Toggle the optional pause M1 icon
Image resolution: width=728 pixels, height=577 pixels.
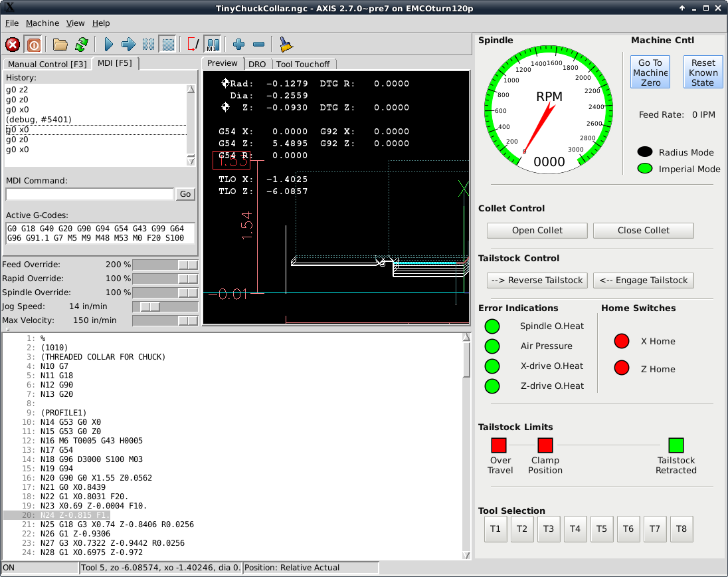tap(213, 45)
